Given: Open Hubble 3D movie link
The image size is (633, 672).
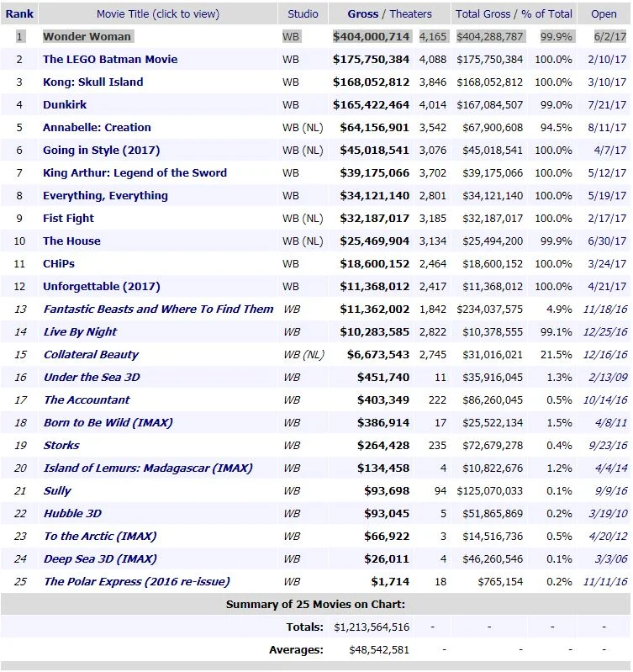Looking at the screenshot, I should [72, 513].
